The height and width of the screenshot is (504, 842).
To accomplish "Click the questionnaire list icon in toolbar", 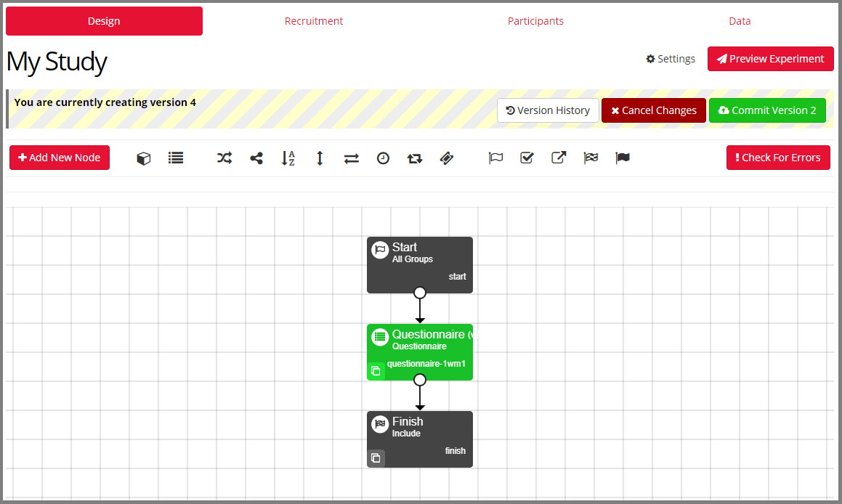I will point(176,158).
